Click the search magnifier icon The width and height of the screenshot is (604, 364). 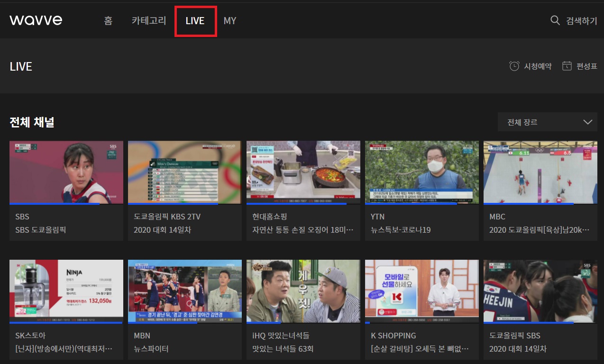(x=555, y=20)
